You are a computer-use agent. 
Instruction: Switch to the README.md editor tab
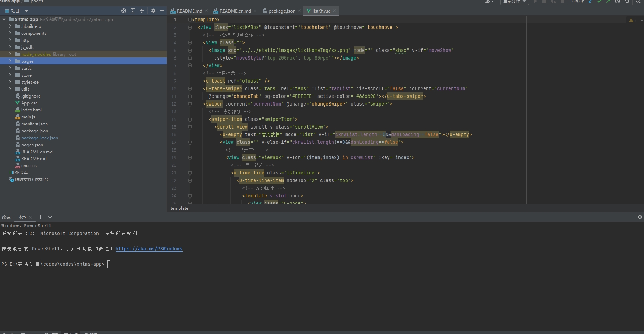[x=189, y=11]
